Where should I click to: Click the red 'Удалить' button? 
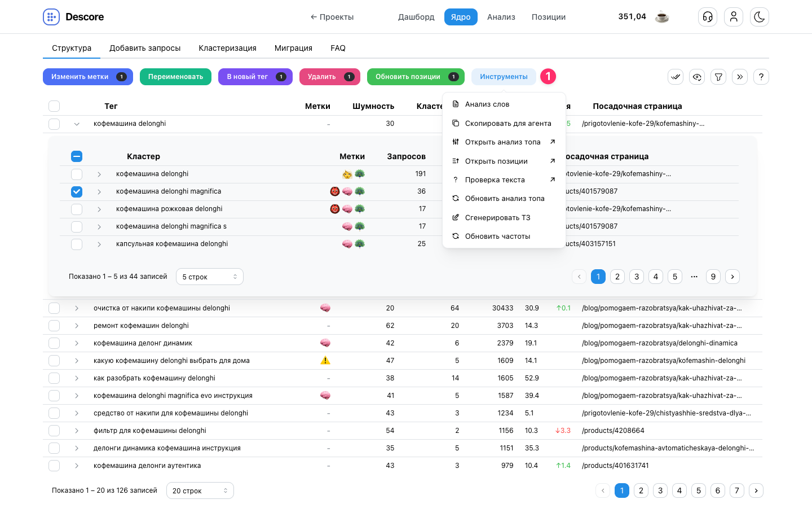tap(330, 77)
